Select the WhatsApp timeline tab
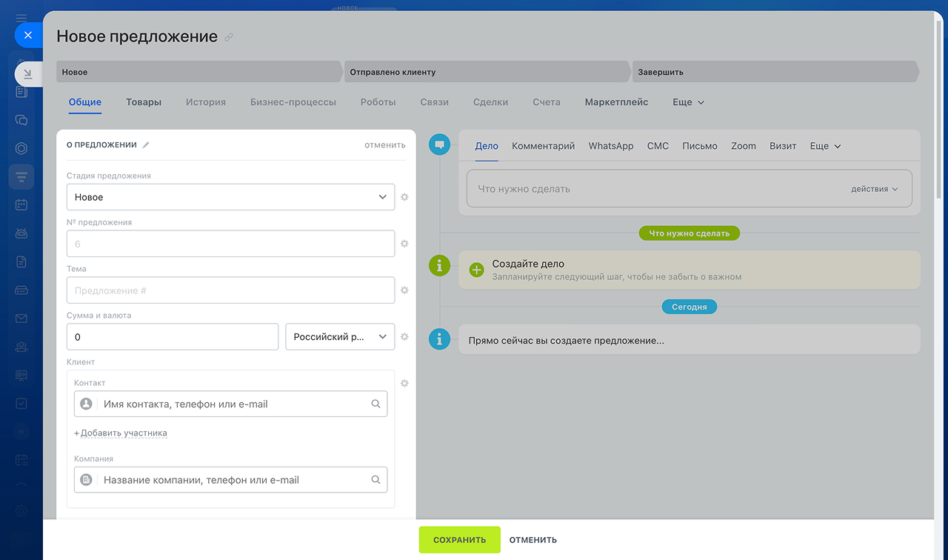948x560 pixels. click(611, 146)
